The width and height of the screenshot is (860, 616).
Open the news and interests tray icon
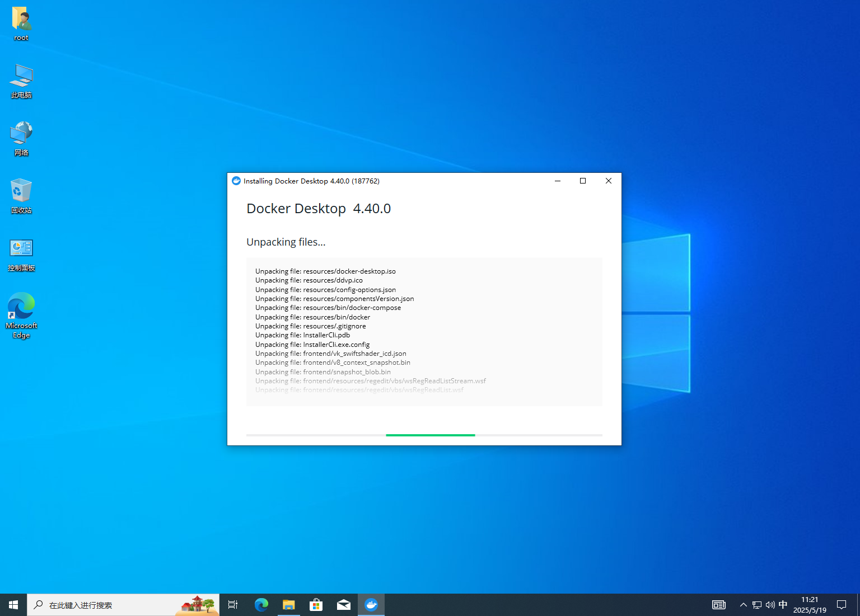719,605
